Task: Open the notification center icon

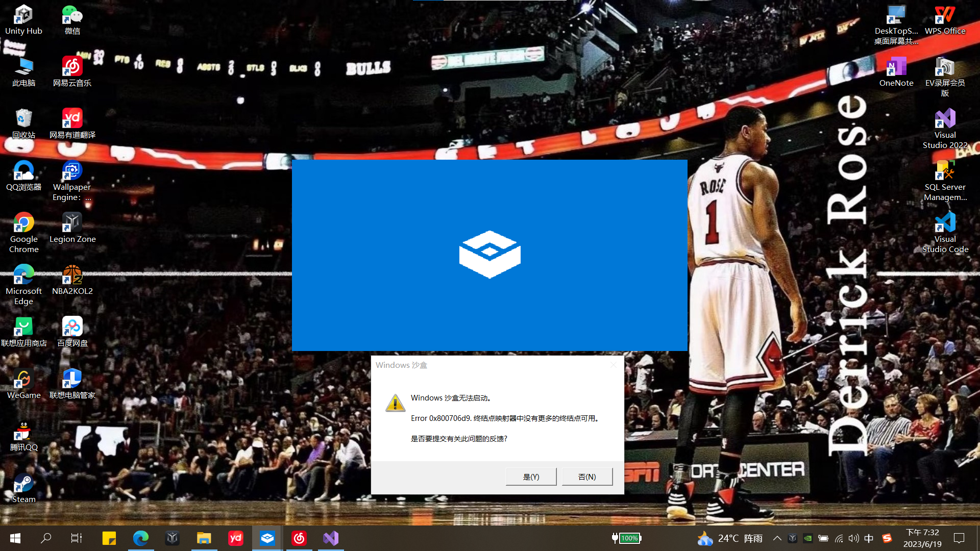Action: point(959,538)
